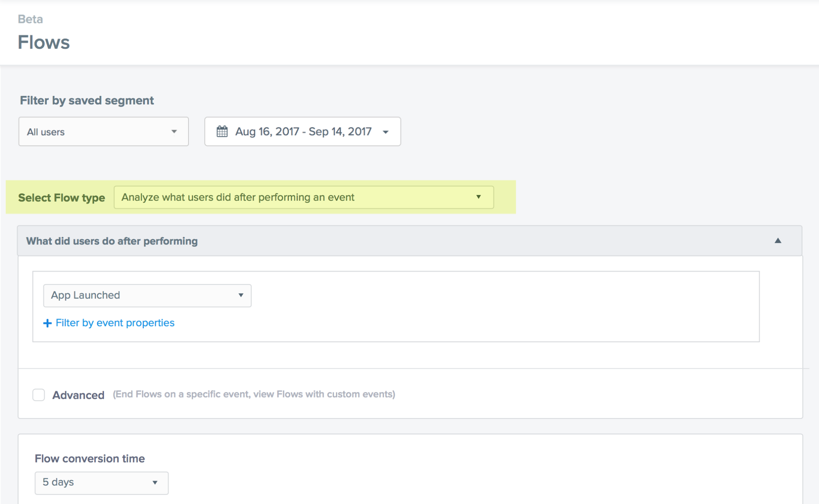Open the Flow type dropdown
The image size is (819, 504).
pyautogui.click(x=303, y=197)
